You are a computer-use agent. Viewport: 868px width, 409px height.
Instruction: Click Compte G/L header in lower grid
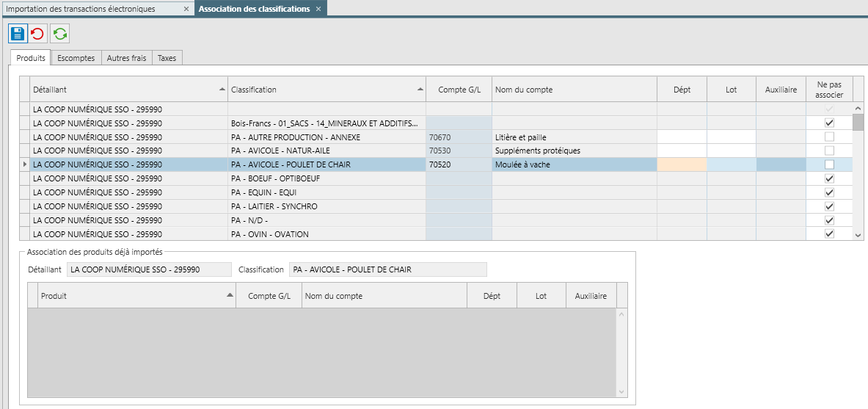point(269,296)
